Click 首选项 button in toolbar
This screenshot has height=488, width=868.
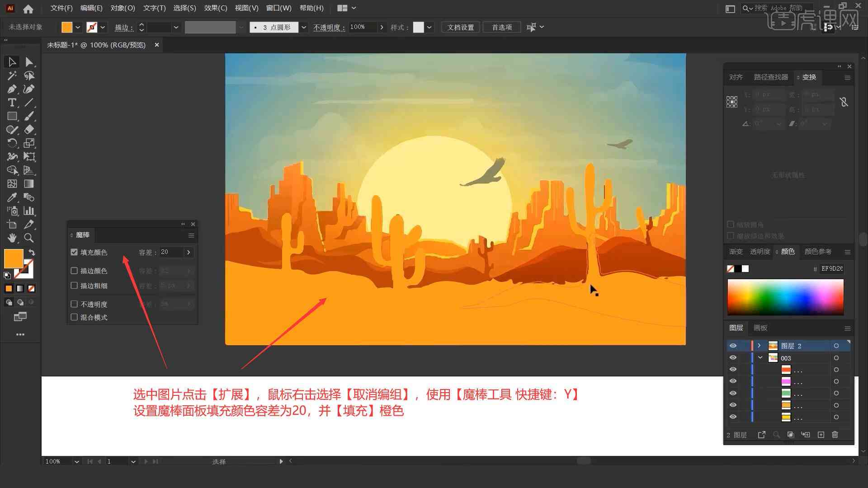tap(500, 26)
